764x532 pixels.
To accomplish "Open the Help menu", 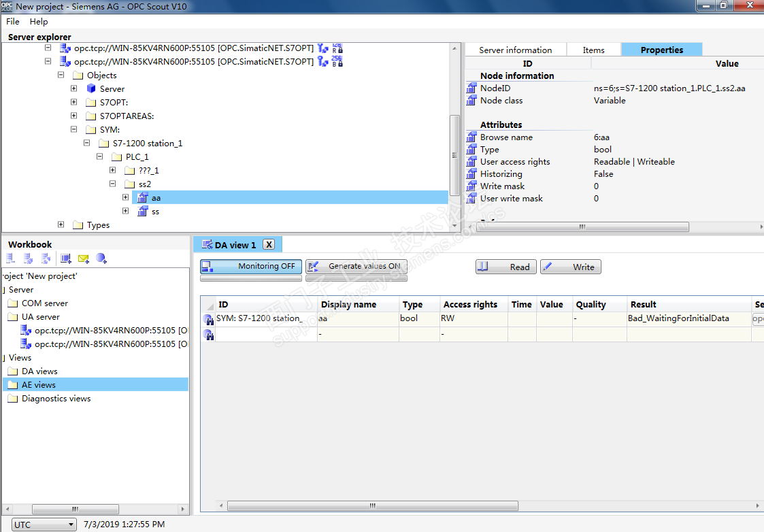I will click(39, 22).
